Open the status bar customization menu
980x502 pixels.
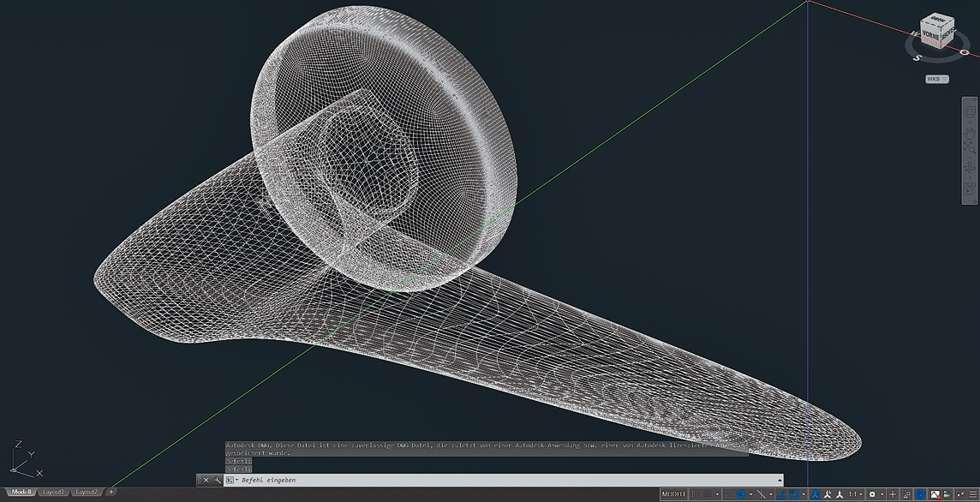[974, 494]
